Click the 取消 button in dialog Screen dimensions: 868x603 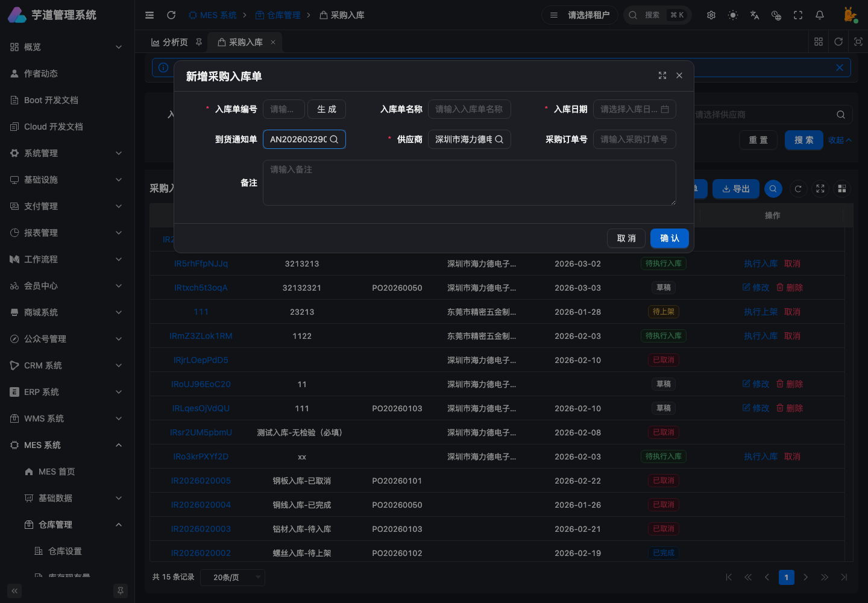click(x=626, y=238)
